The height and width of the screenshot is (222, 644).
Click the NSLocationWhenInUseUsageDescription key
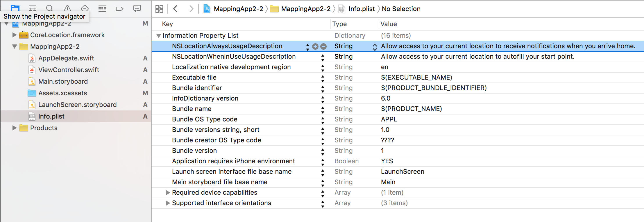tap(234, 56)
